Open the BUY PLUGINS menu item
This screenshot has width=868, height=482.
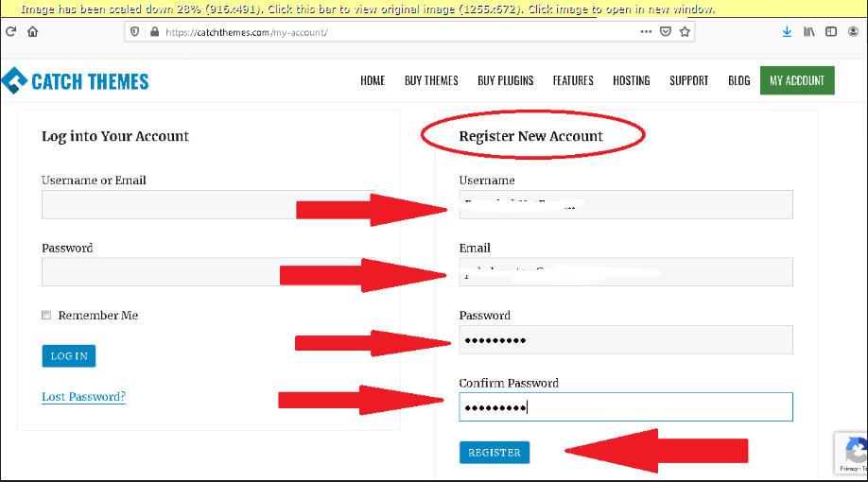(x=506, y=80)
